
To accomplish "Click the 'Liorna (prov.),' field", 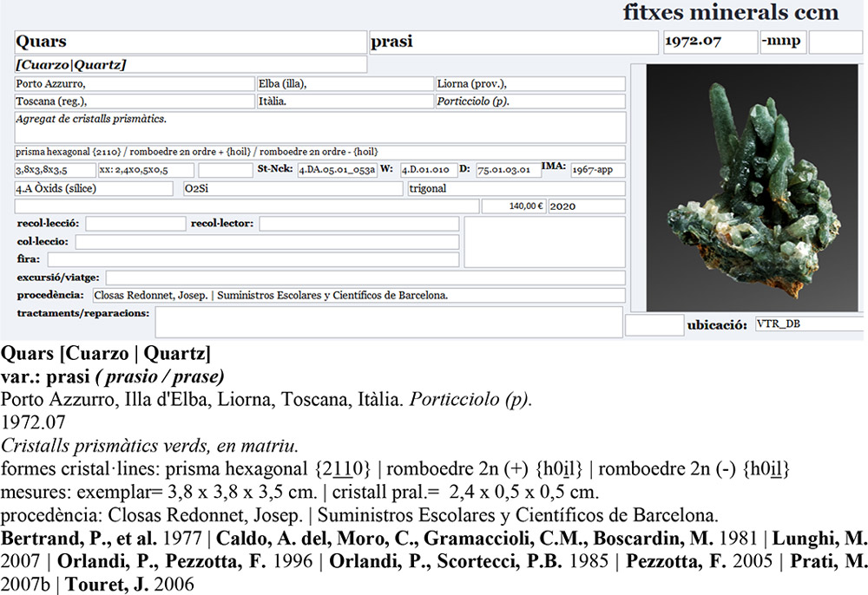I will coord(530,84).
